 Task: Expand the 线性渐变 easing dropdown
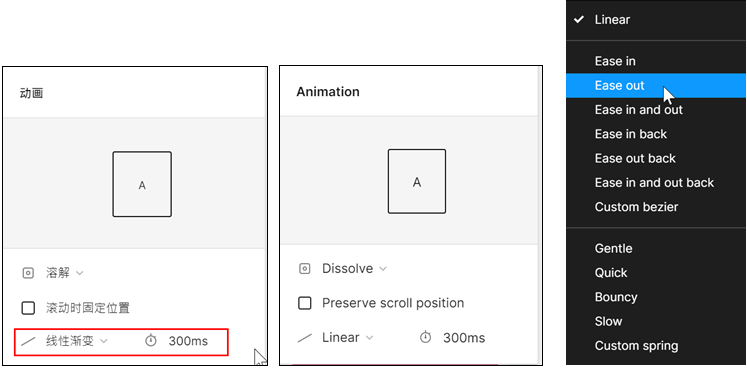[77, 341]
